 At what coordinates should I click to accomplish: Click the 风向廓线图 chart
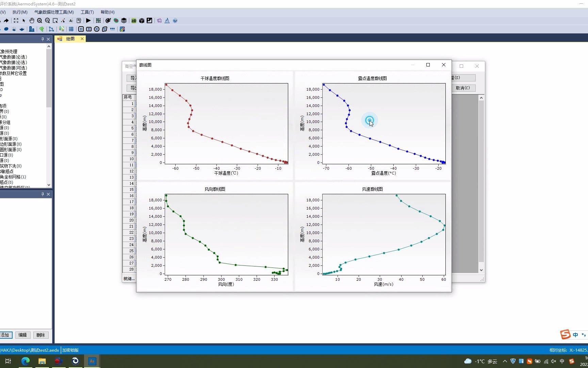(x=215, y=236)
